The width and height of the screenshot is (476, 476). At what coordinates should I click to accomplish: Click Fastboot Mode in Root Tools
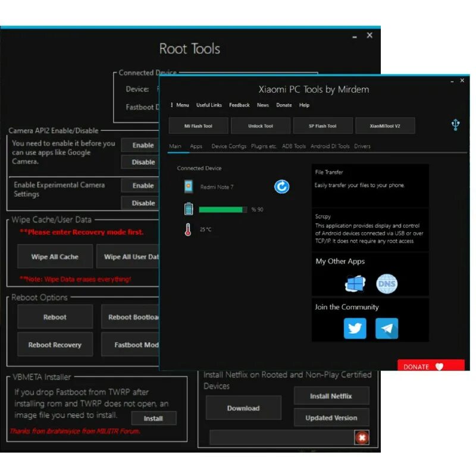[130, 345]
